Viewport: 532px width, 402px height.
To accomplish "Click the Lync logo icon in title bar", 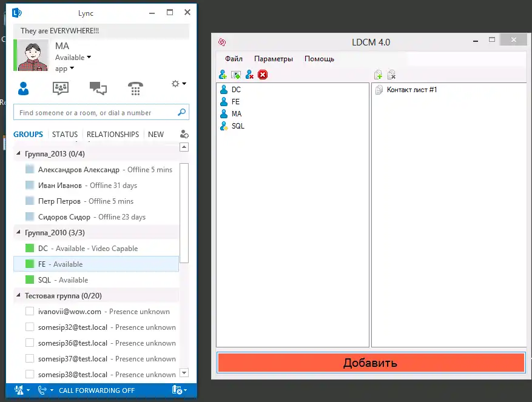I will tap(17, 13).
